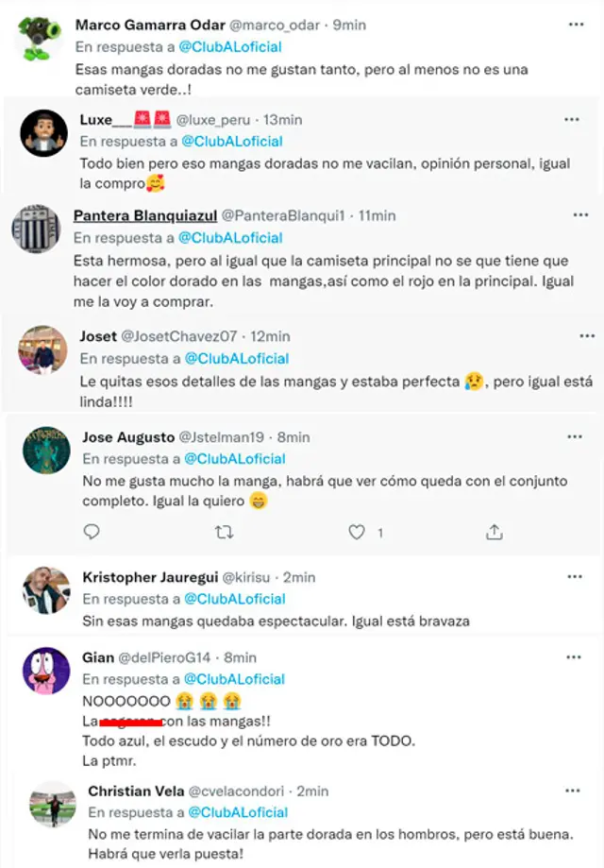Image resolution: width=604 pixels, height=868 pixels.
Task: Like Jose Augusto's tweet with the heart icon
Action: [x=357, y=533]
